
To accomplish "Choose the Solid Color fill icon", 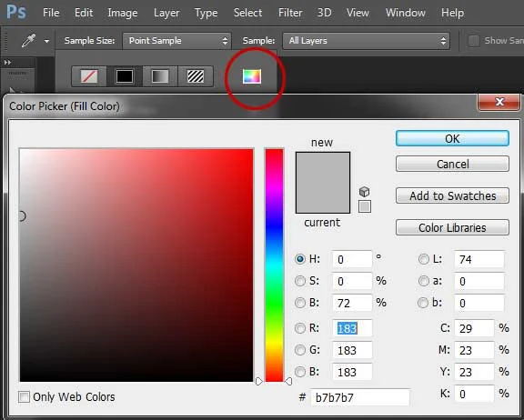I will click(x=125, y=76).
